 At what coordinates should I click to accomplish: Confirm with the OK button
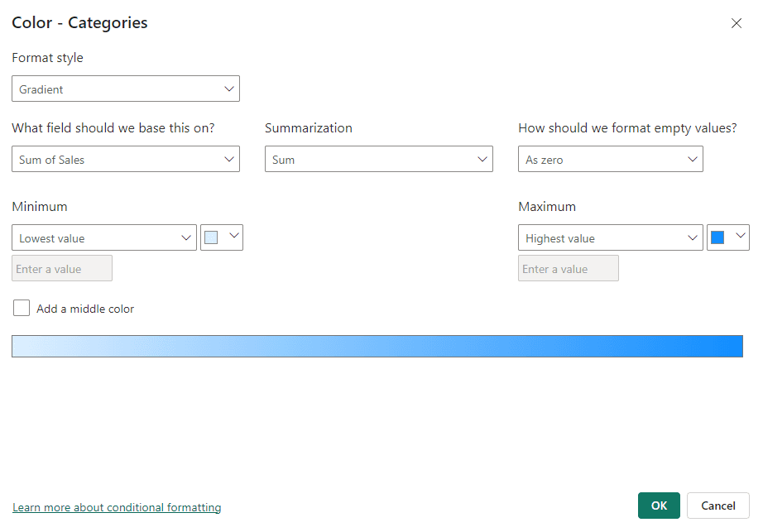(659, 506)
